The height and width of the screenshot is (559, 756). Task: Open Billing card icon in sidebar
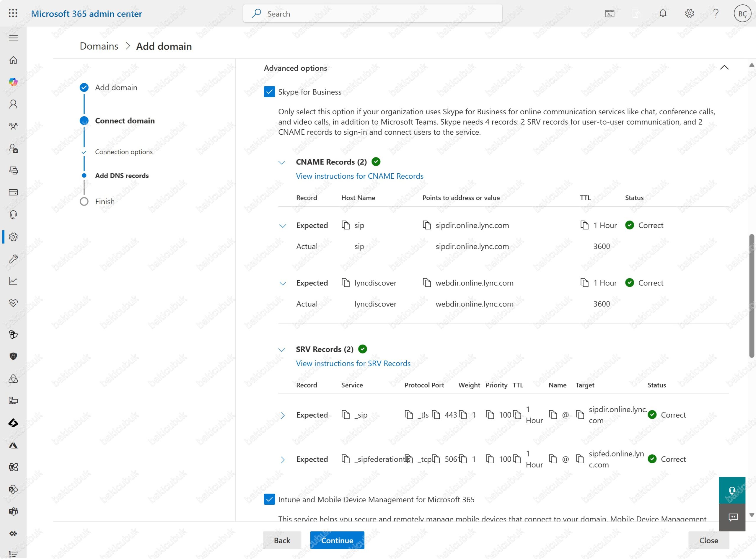tap(13, 193)
